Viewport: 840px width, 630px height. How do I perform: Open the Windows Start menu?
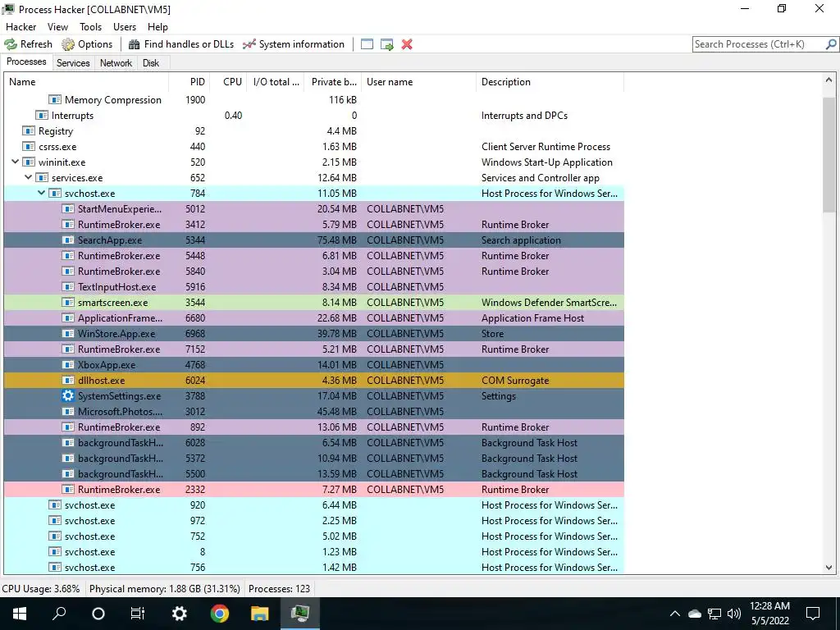pos(20,614)
